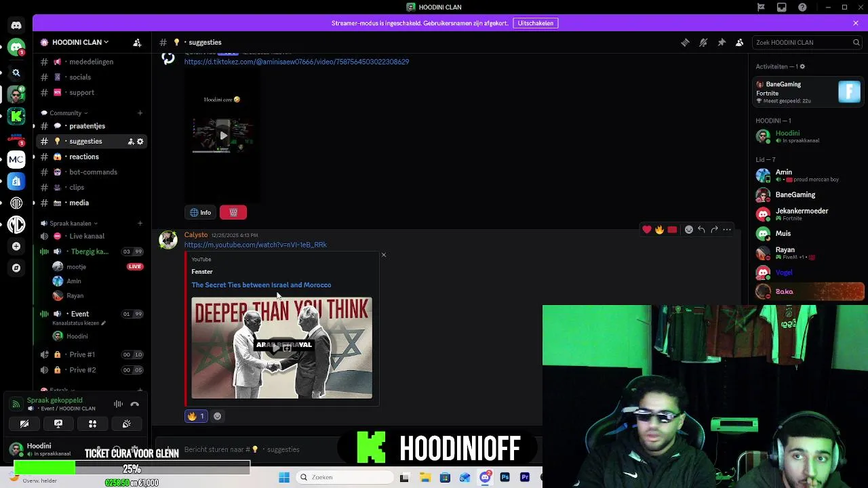Click Uitschakelen to disable streamer mode
868x488 pixels.
coord(535,23)
